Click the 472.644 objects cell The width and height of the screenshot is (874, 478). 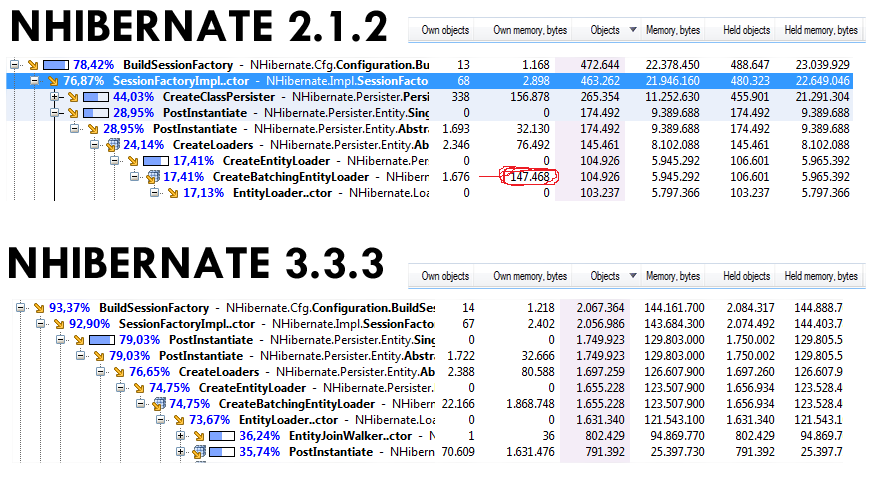tap(600, 65)
